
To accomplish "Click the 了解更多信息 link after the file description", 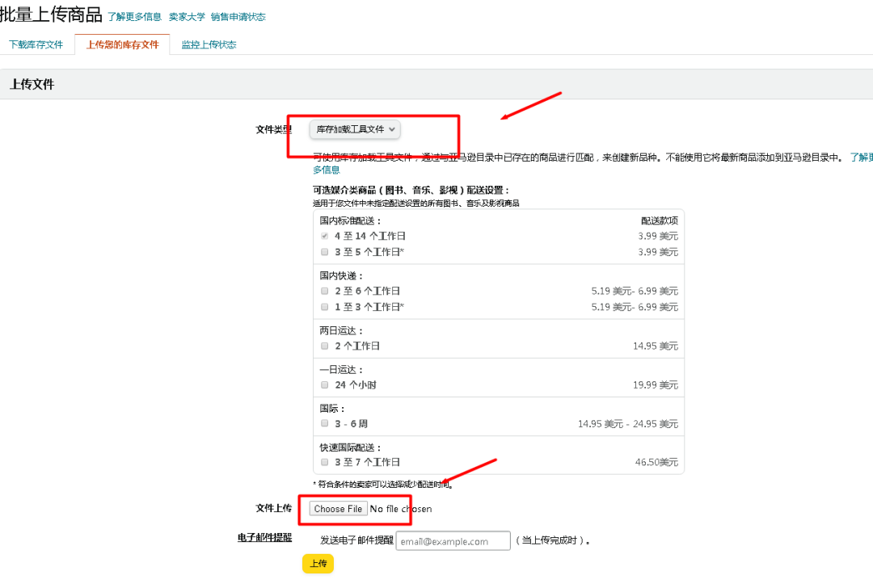I will pos(860,157).
